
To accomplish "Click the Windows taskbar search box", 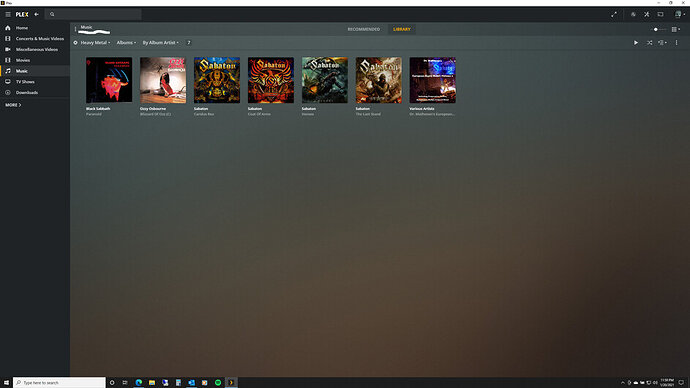I will point(59,383).
